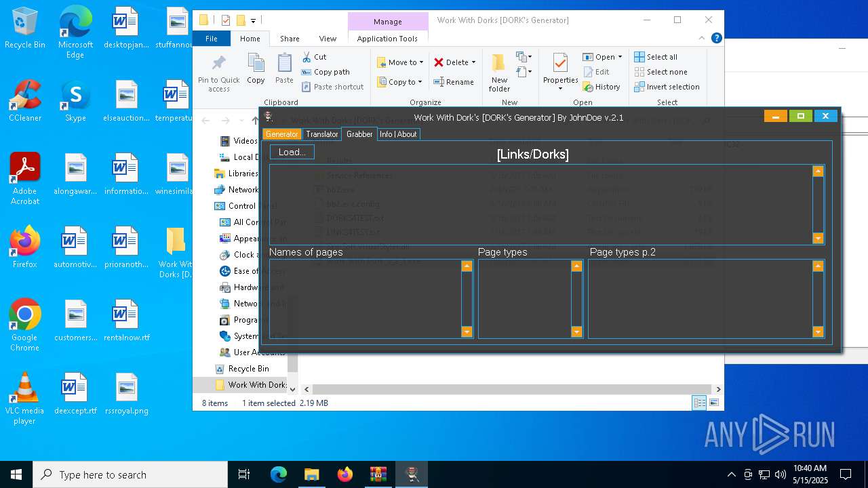This screenshot has height=488, width=868.
Task: Switch Explorer to details view button
Action: [699, 403]
